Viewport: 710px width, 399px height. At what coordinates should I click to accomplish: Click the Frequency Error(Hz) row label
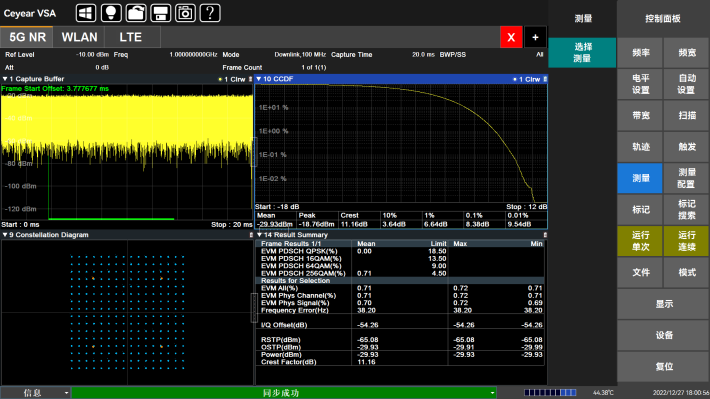tap(295, 310)
